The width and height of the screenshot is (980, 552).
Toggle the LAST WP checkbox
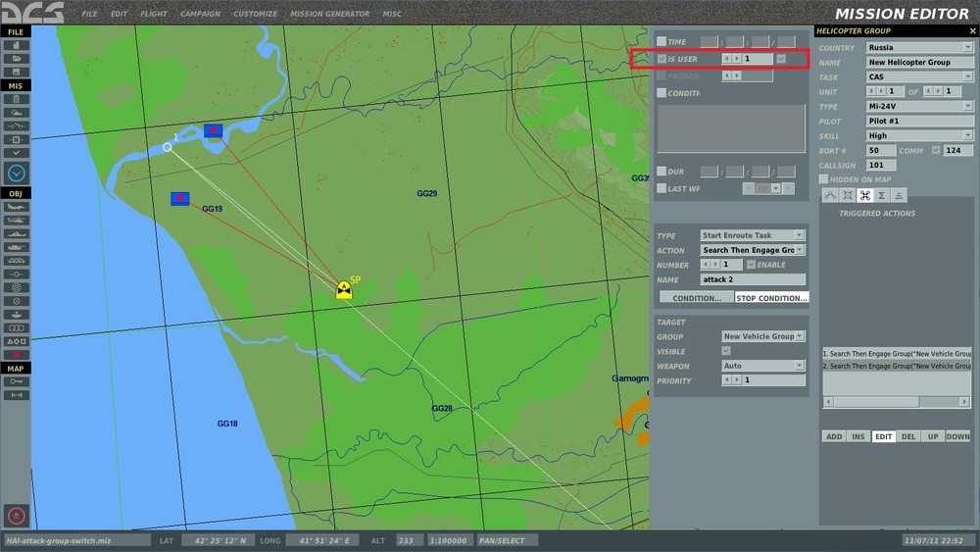(x=661, y=188)
